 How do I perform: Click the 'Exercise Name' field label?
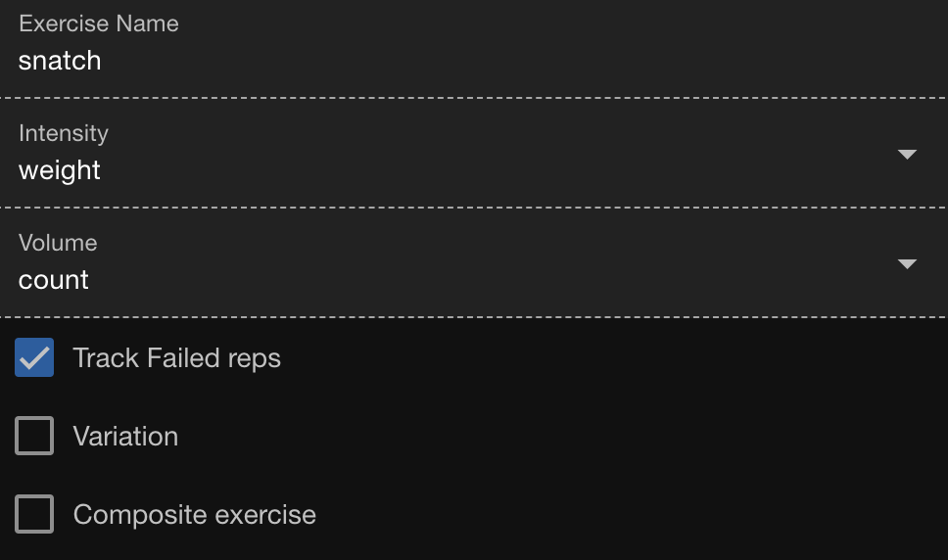(99, 23)
